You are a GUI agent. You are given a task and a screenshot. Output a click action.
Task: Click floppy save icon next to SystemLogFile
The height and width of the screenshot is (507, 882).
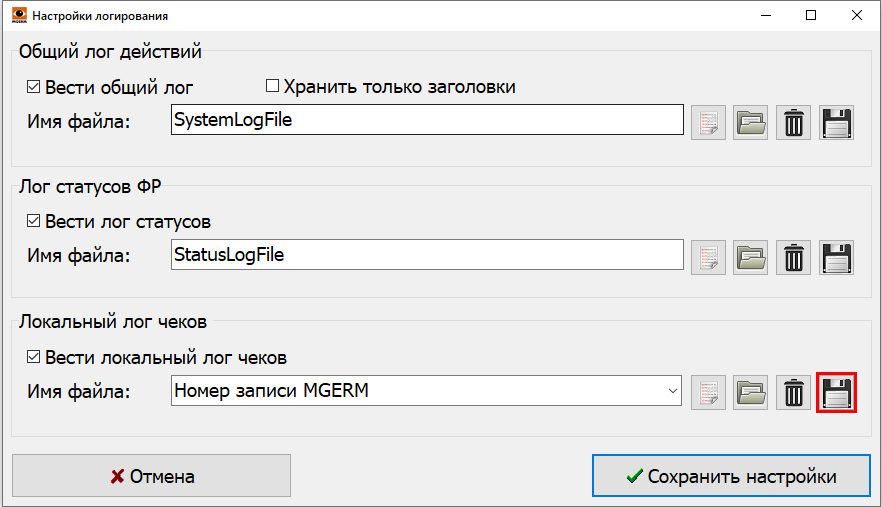tap(836, 122)
